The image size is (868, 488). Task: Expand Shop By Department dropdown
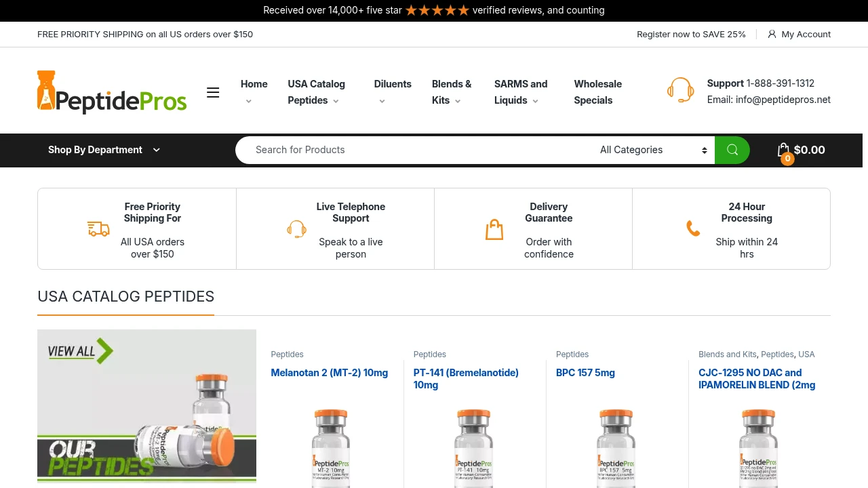tap(104, 150)
